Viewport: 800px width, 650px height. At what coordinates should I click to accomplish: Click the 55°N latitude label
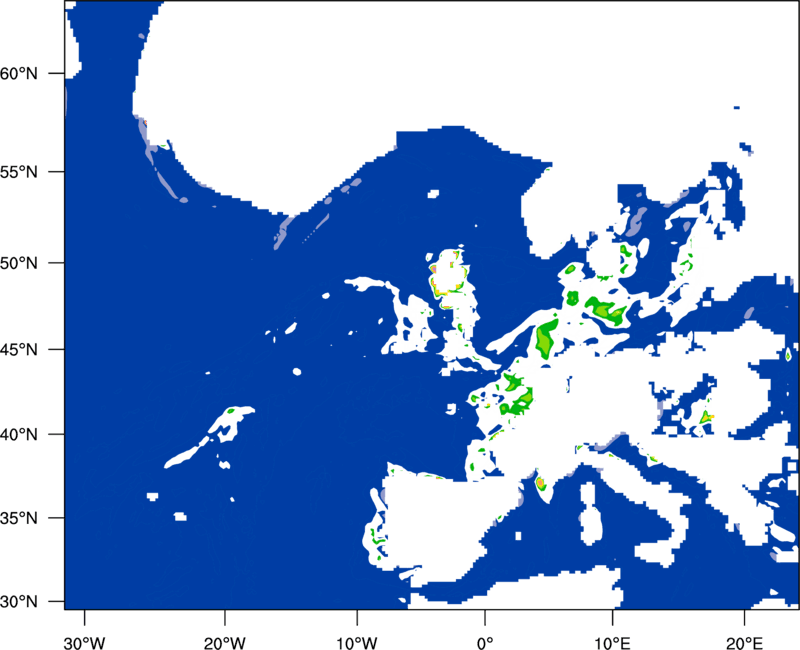[x=19, y=172]
